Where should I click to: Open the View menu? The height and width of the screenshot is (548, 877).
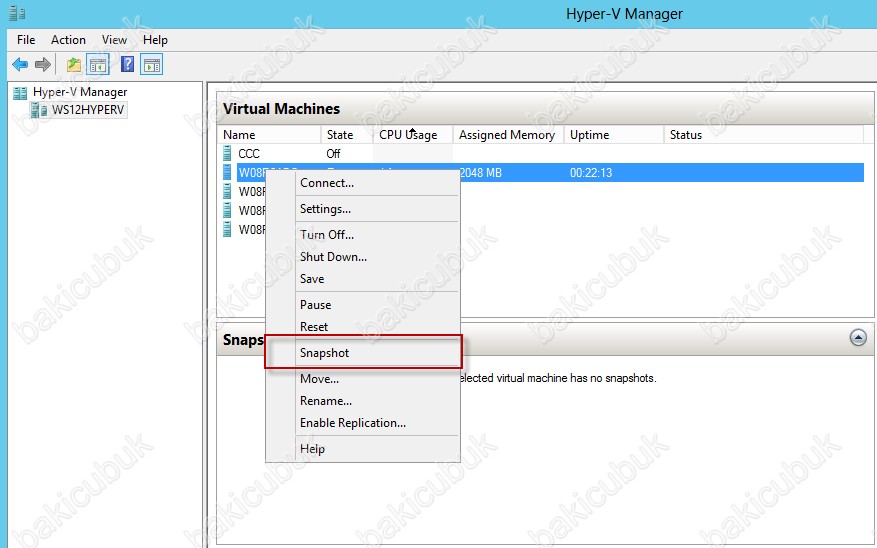[x=114, y=40]
